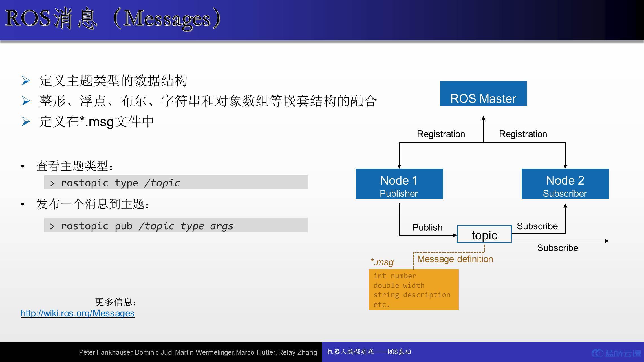Screen dimensions: 644x362
Task: Click the 'rostopic pub /topic type args' command
Action: pos(176,225)
